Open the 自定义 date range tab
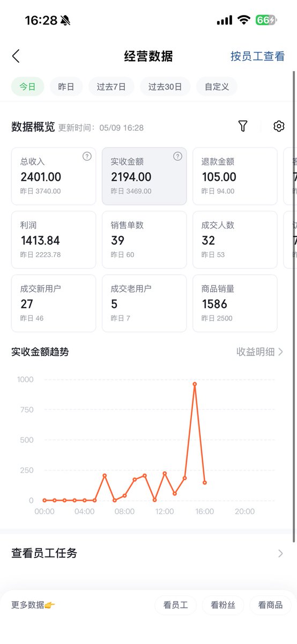297x644 pixels. (217, 86)
